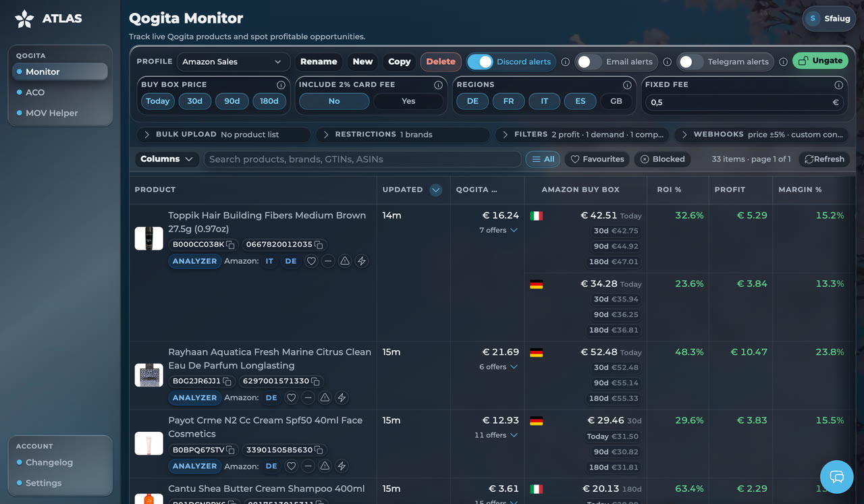Image resolution: width=864 pixels, height=504 pixels.
Task: Open info icon next to Telegram alerts
Action: pos(784,62)
